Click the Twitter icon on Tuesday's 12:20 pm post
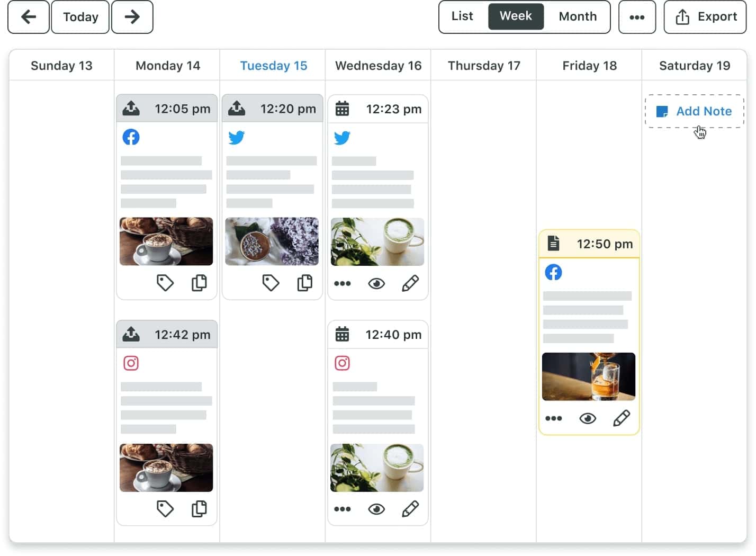The height and width of the screenshot is (556, 756). (237, 137)
